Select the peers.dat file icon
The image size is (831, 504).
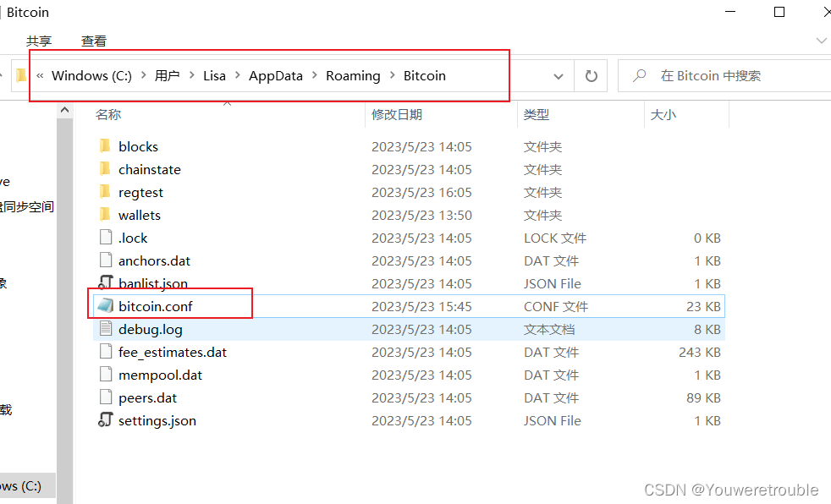pos(106,397)
